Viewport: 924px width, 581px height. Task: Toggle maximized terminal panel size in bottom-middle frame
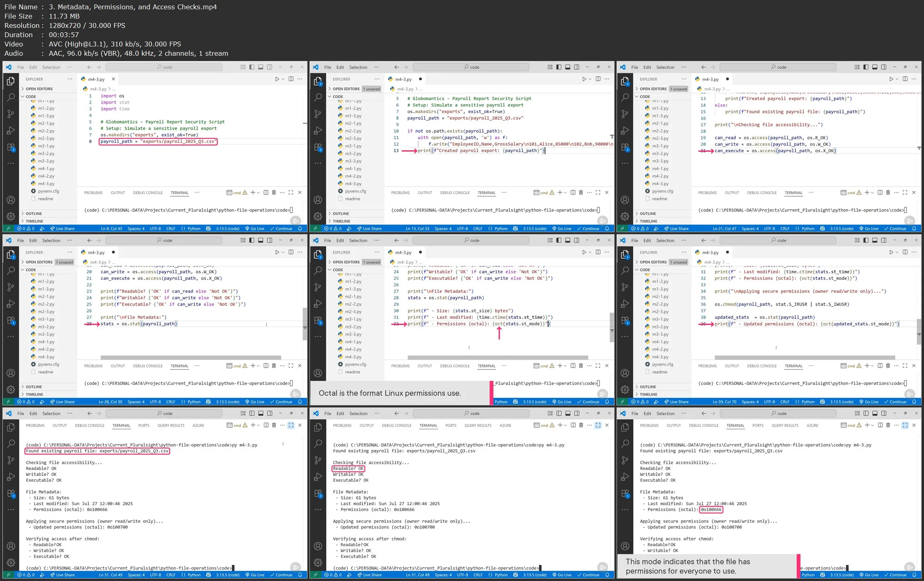(x=598, y=425)
